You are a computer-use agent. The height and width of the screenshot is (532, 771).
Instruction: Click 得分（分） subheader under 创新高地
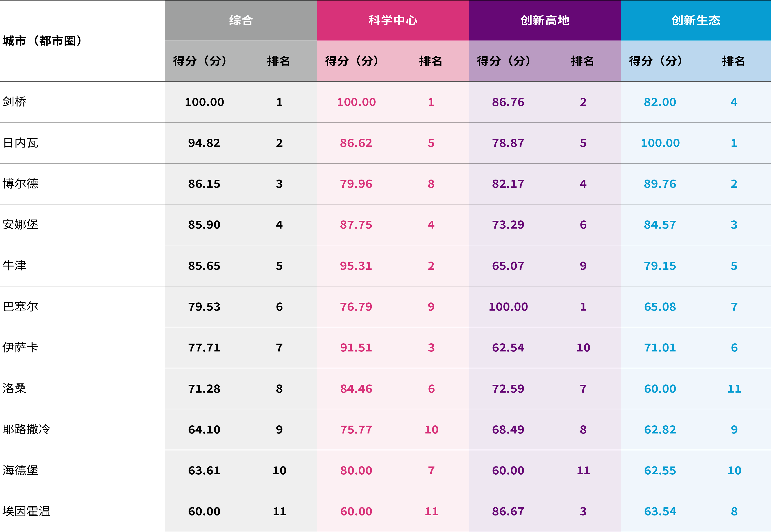504,61
